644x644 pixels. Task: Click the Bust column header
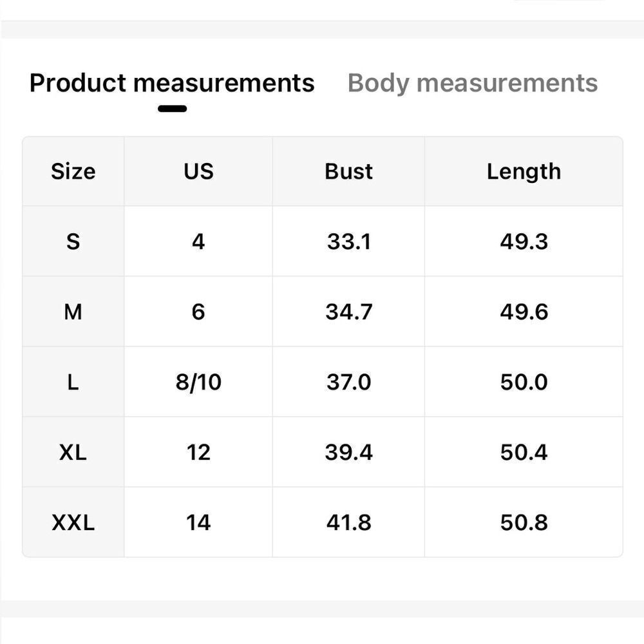[348, 171]
